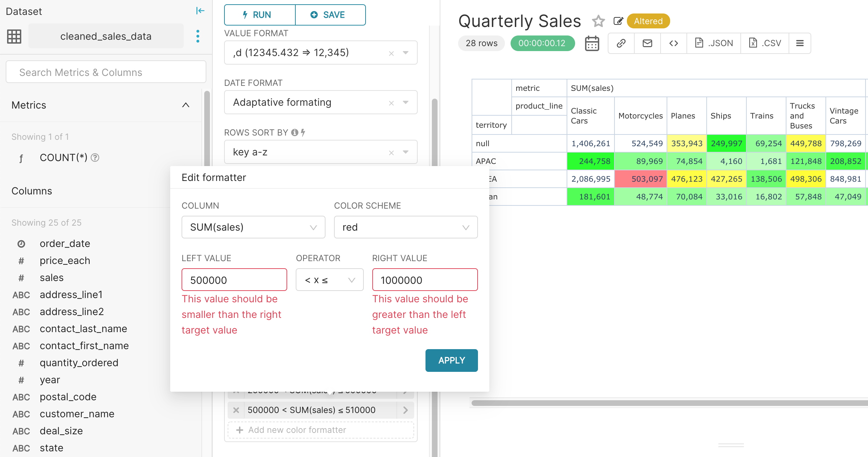Copy the chart permalink icon
The image size is (868, 457).
pos(621,43)
